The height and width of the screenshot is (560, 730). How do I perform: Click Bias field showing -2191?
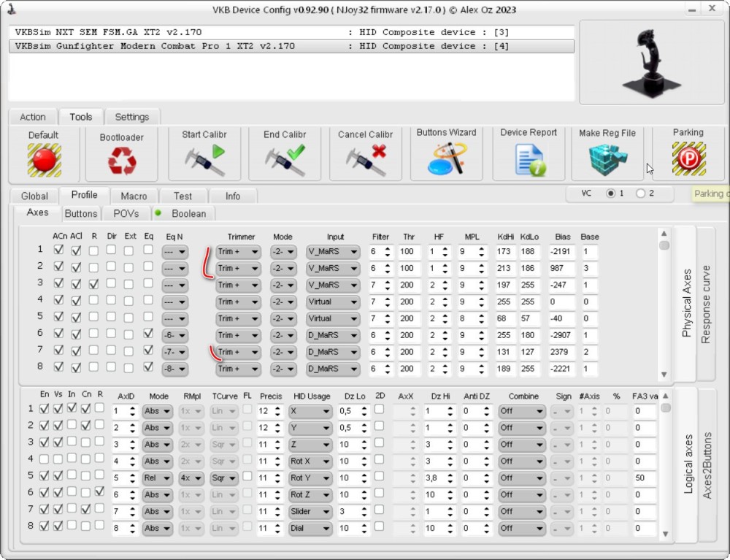pyautogui.click(x=562, y=252)
